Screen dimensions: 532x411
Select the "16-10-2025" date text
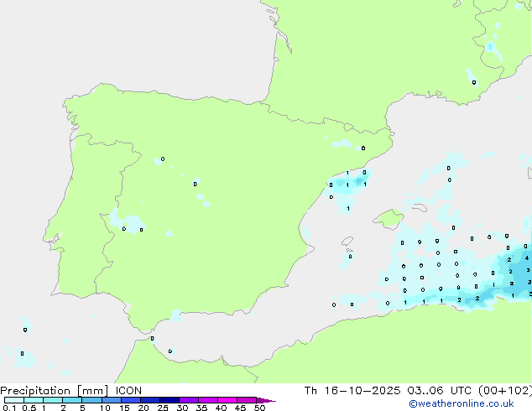(362, 391)
